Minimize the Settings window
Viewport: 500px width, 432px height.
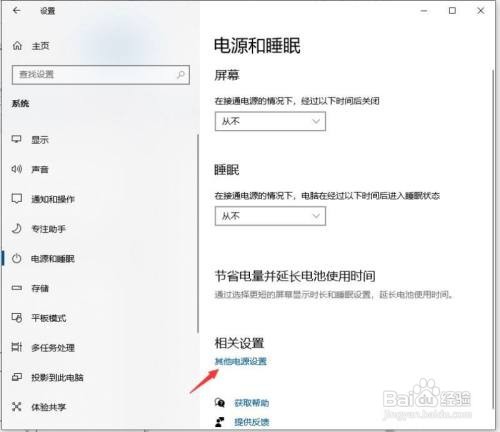pos(424,11)
